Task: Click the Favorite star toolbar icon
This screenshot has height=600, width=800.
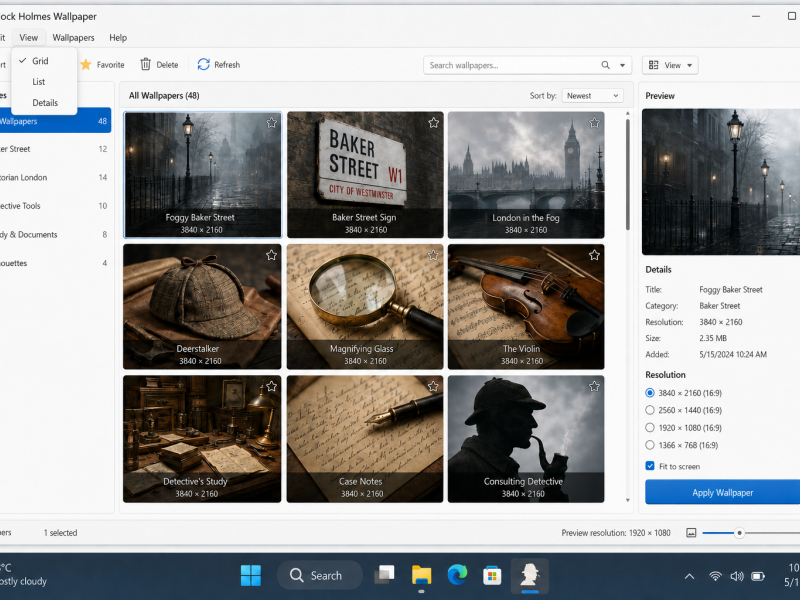Action: pyautogui.click(x=86, y=65)
